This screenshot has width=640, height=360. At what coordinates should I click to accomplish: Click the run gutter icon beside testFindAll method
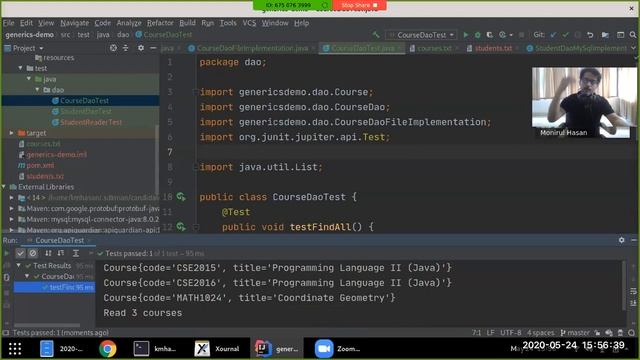(181, 227)
